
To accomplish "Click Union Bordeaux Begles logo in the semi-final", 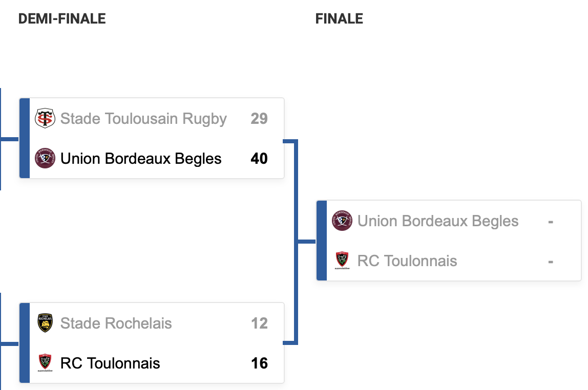I will click(x=45, y=159).
